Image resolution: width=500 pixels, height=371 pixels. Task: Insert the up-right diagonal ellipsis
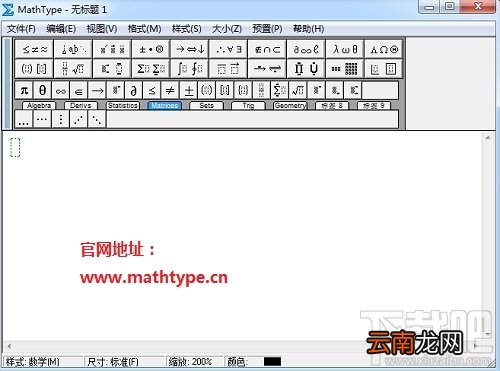click(x=79, y=119)
